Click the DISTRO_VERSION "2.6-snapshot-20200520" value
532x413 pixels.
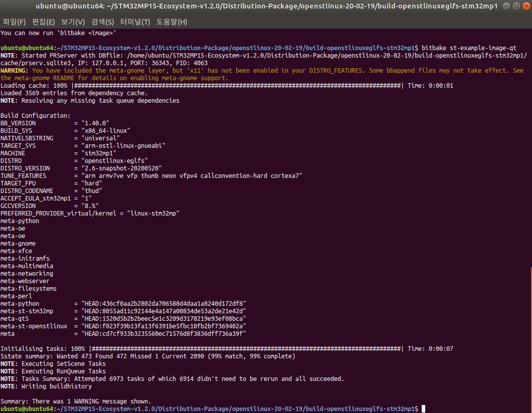121,168
